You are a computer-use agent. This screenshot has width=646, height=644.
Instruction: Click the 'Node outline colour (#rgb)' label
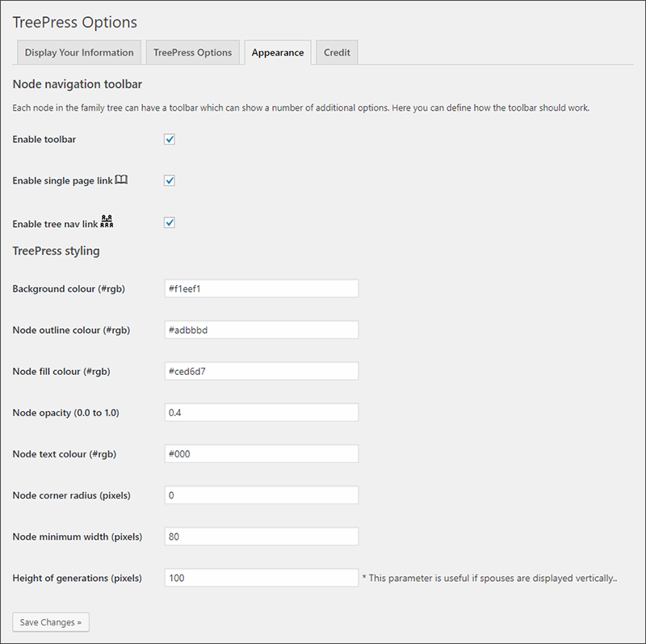71,330
